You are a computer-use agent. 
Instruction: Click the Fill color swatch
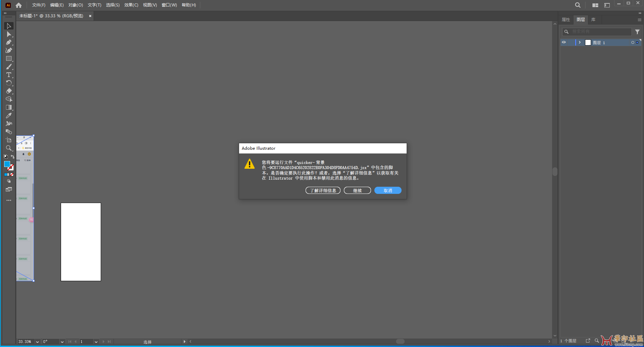point(7,164)
